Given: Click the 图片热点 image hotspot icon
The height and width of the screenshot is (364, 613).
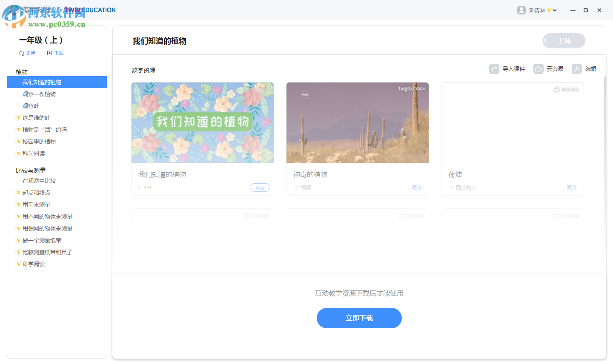Looking at the screenshot, I should (451, 187).
